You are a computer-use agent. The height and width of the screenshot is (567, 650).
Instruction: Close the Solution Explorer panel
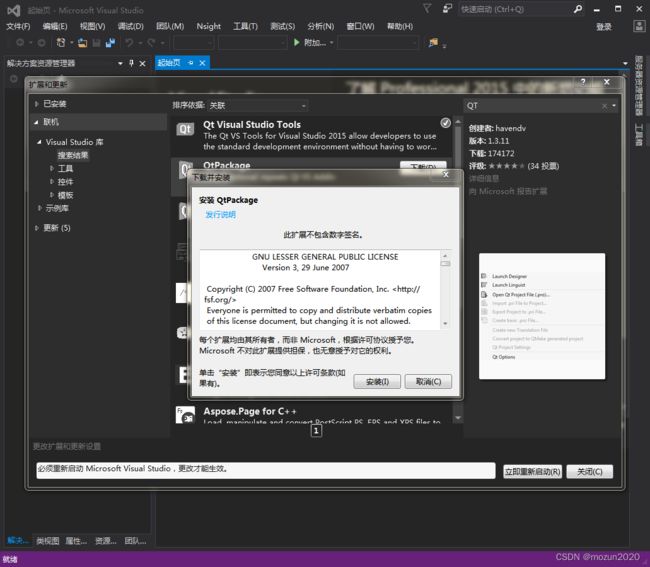142,63
